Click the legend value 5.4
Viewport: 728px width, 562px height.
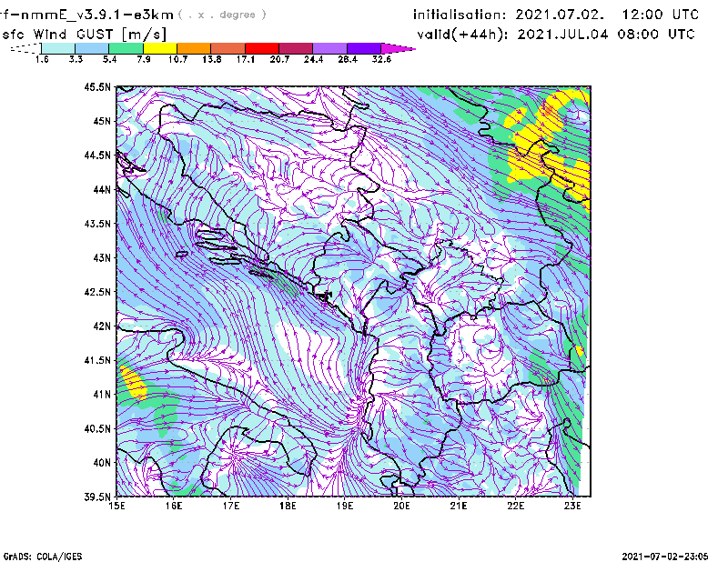(109, 59)
